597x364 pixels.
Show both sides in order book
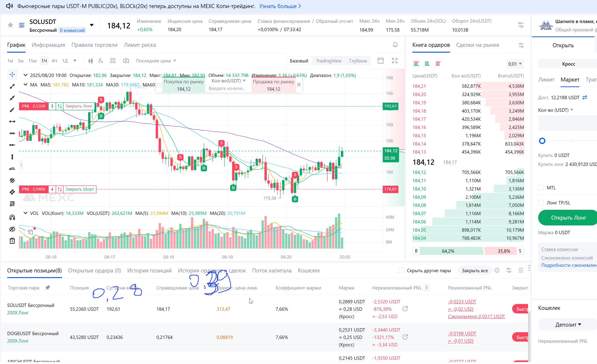tap(416, 64)
